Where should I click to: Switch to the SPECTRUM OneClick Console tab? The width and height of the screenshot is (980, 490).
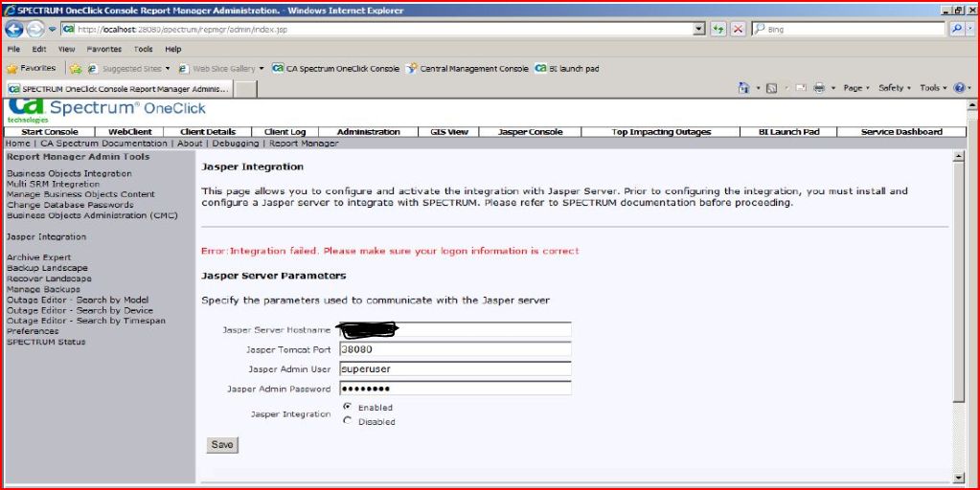coord(120,89)
